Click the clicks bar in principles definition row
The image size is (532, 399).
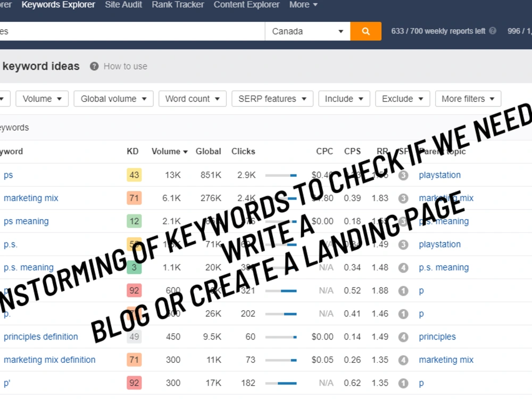pyautogui.click(x=281, y=337)
